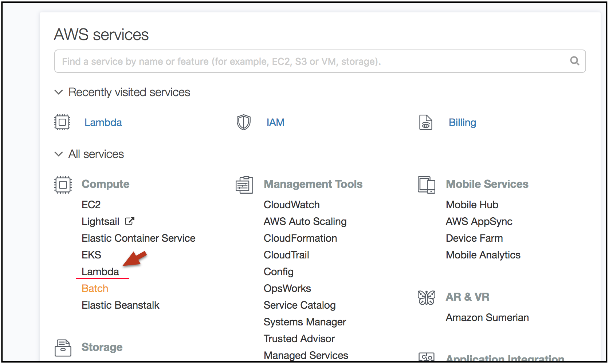Open AWS AppSync under Mobile Services
The width and height of the screenshot is (609, 364).
[x=479, y=221]
